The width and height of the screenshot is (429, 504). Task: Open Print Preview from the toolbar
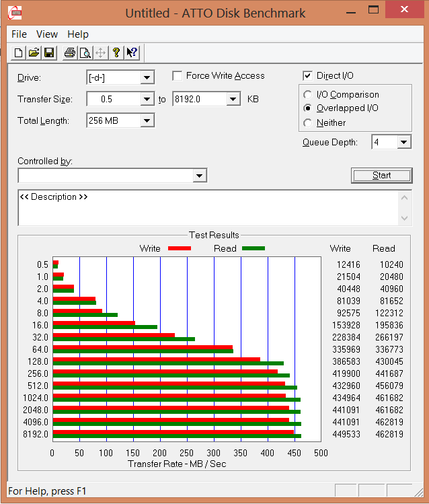click(x=85, y=52)
